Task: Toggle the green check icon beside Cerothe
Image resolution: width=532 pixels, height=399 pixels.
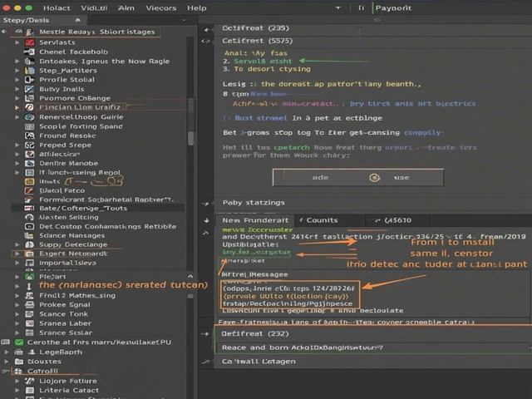Action: tap(19, 342)
